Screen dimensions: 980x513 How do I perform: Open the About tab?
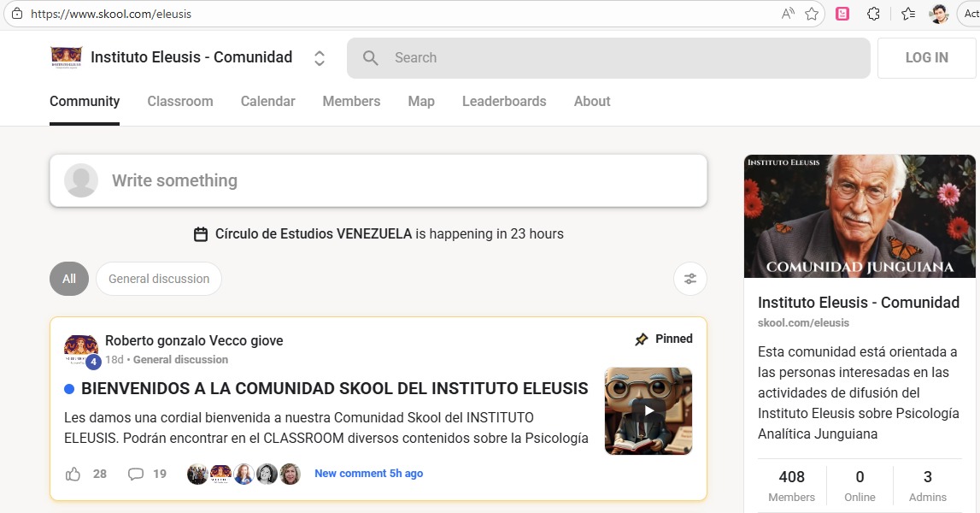coord(592,102)
